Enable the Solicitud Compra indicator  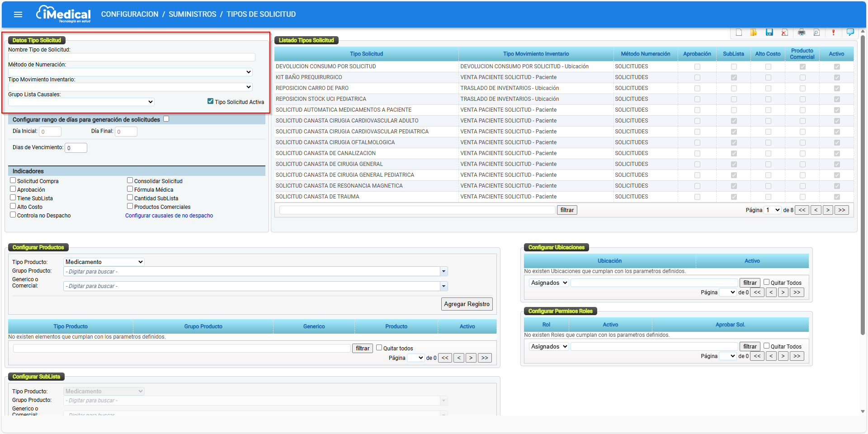coord(13,180)
